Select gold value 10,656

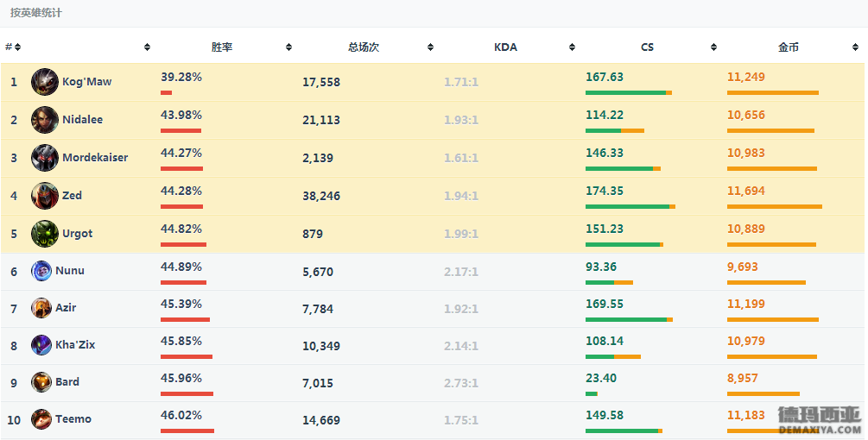point(746,115)
